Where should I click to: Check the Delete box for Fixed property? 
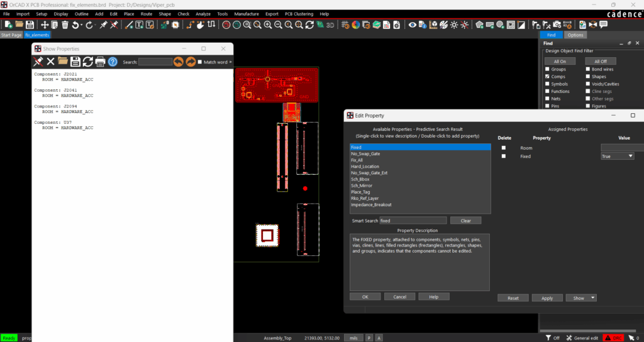click(x=504, y=156)
